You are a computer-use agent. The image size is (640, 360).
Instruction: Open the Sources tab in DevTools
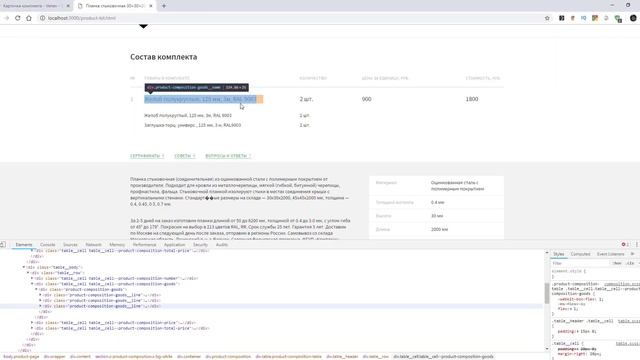tap(70, 244)
